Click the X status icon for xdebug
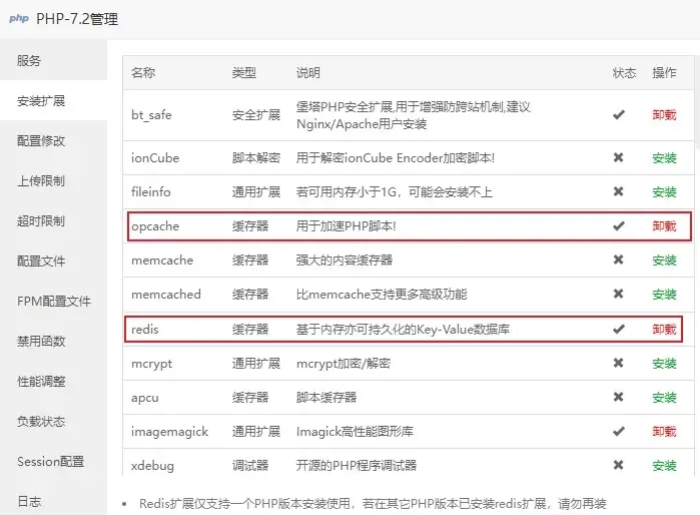700x515 pixels. coord(618,465)
